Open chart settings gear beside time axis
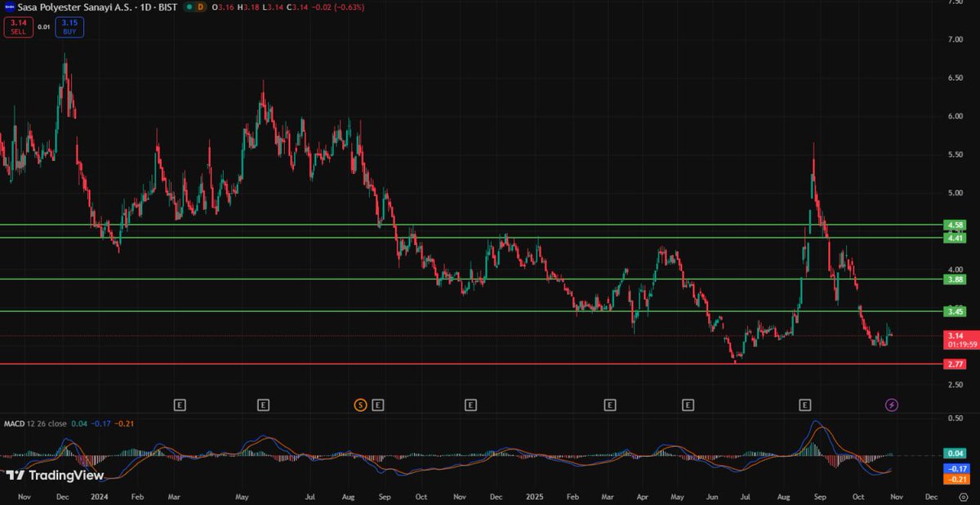 (x=963, y=497)
